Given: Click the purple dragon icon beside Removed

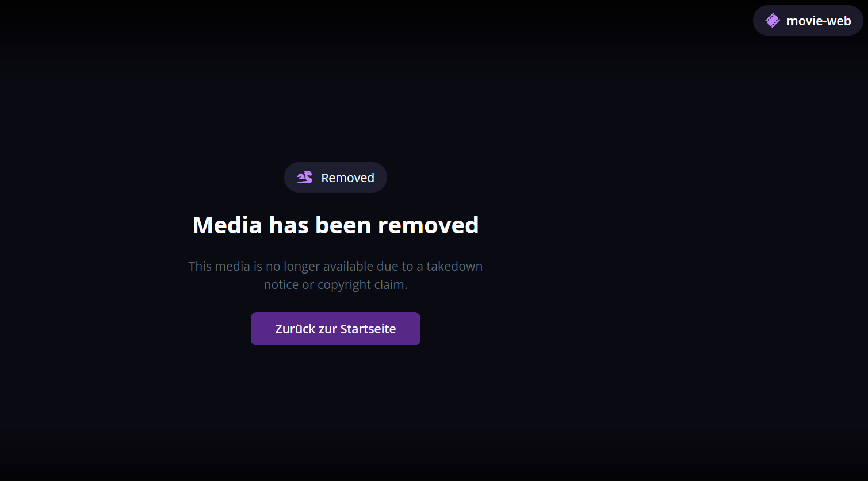Looking at the screenshot, I should tap(304, 178).
